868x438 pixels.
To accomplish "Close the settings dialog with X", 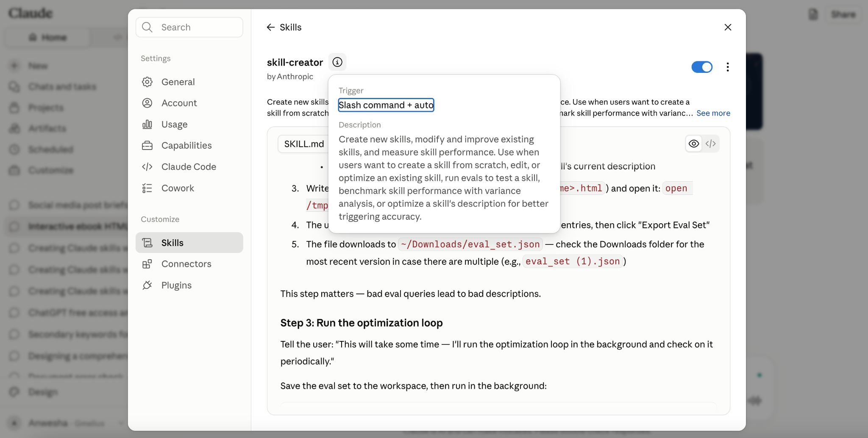I will point(728,27).
